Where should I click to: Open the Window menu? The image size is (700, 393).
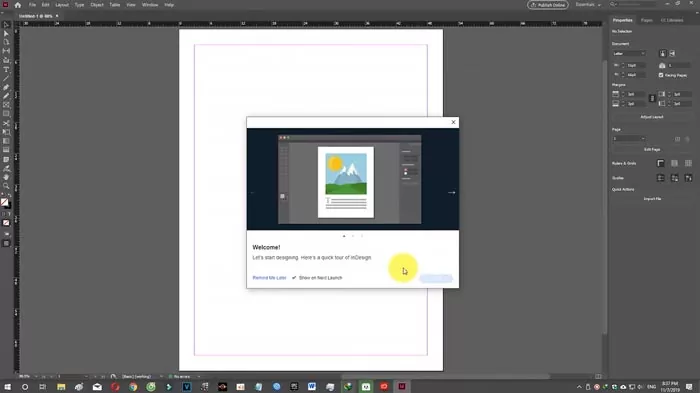(150, 5)
